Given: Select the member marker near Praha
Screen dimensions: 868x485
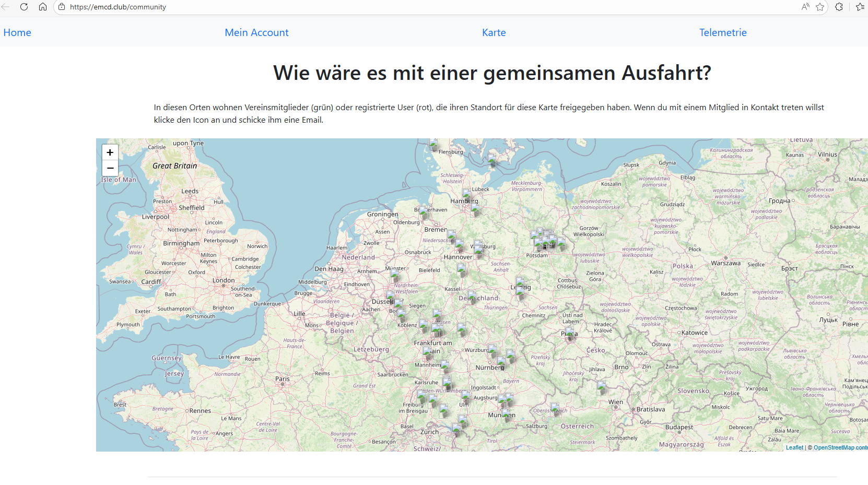Looking at the screenshot, I should point(569,332).
